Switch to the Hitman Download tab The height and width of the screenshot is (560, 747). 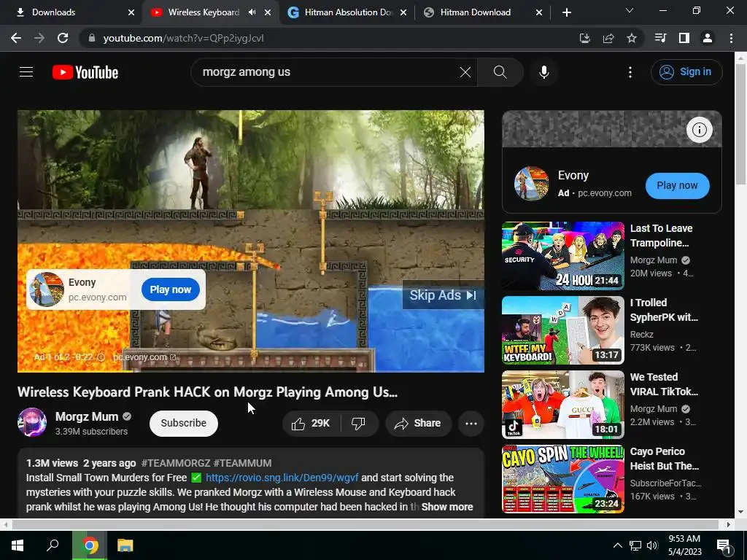[481, 12]
